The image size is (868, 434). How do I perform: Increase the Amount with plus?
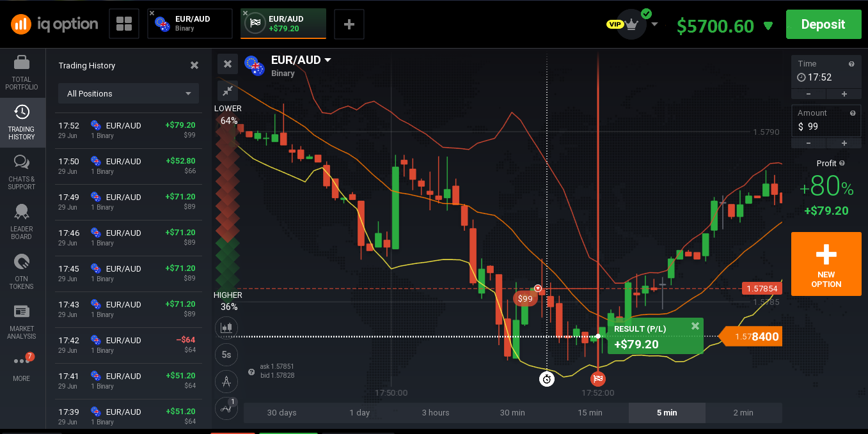click(x=844, y=143)
